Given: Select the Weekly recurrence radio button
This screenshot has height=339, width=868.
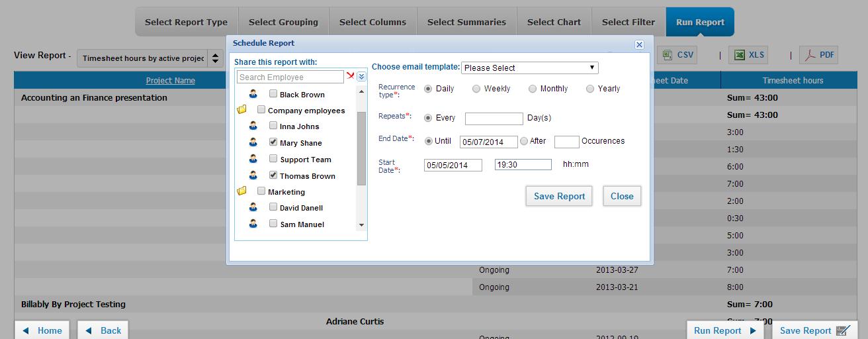Looking at the screenshot, I should coord(476,89).
